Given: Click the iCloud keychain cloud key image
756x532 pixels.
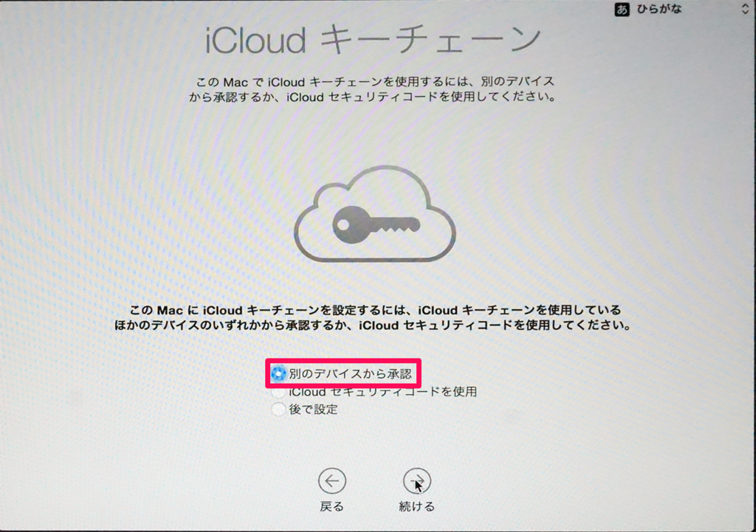Looking at the screenshot, I should (x=374, y=215).
